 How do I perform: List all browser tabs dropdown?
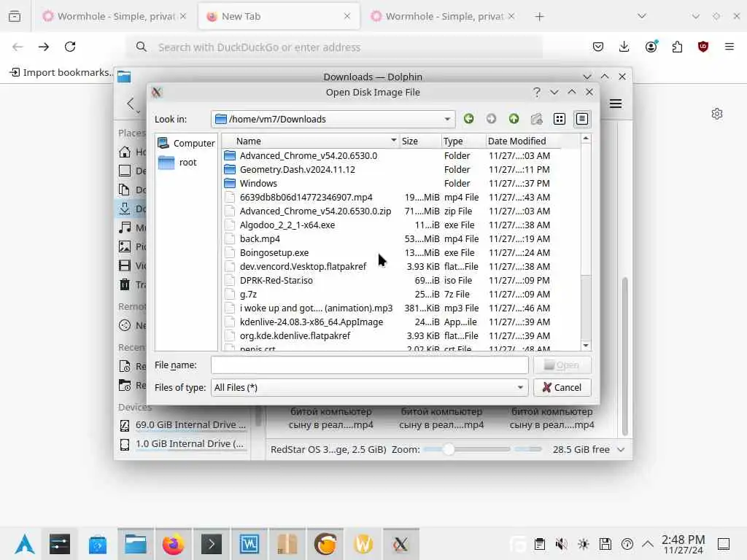[642, 16]
